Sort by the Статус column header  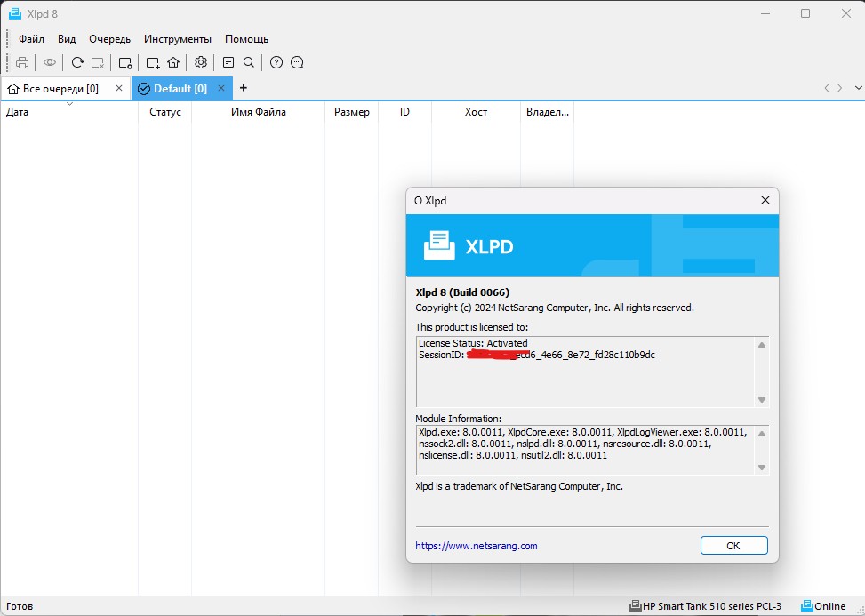pos(165,112)
